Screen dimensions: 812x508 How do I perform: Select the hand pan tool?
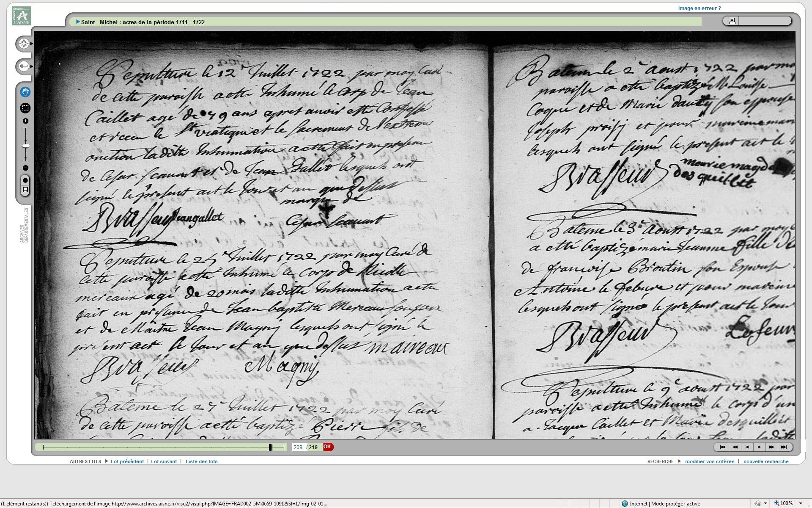25,92
